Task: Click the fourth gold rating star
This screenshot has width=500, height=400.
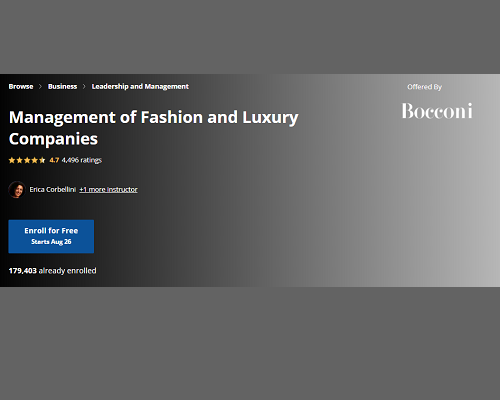Action: click(x=35, y=160)
